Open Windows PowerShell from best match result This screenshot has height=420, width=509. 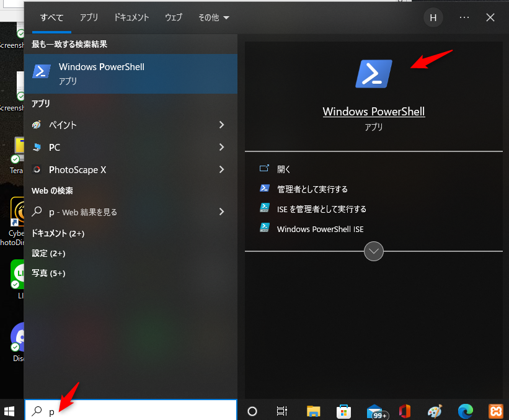[x=130, y=74]
